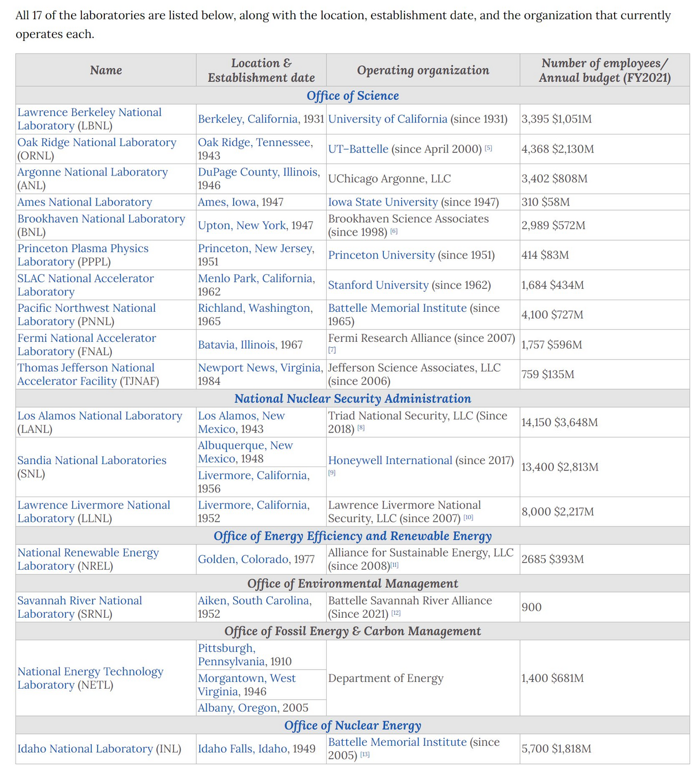Viewport: 700px width, 780px height.
Task: Open the Honeywell International link
Action: pyautogui.click(x=391, y=460)
